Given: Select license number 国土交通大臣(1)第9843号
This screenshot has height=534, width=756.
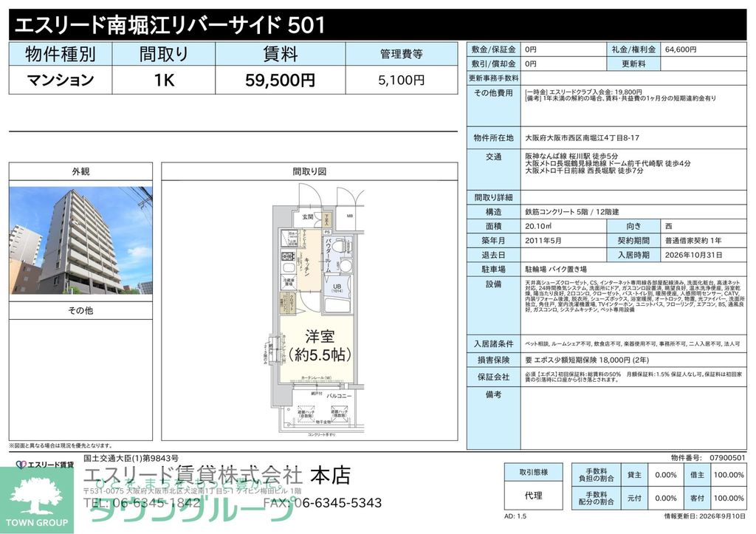Looking at the screenshot, I should tap(131, 458).
